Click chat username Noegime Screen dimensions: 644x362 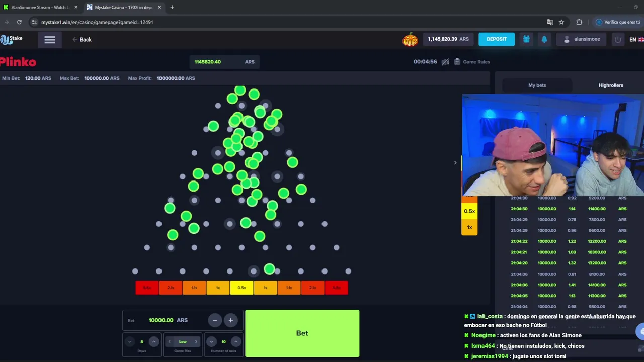tap(483, 335)
